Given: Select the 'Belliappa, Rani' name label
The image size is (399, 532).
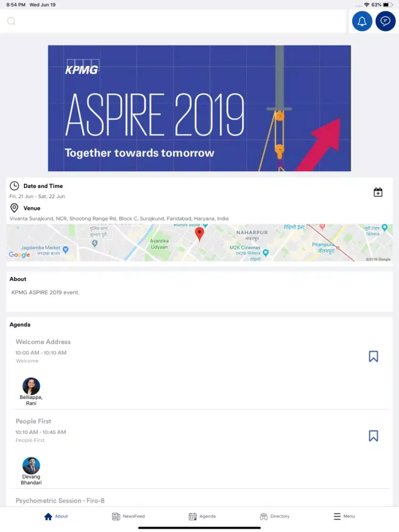Looking at the screenshot, I should pyautogui.click(x=31, y=401).
